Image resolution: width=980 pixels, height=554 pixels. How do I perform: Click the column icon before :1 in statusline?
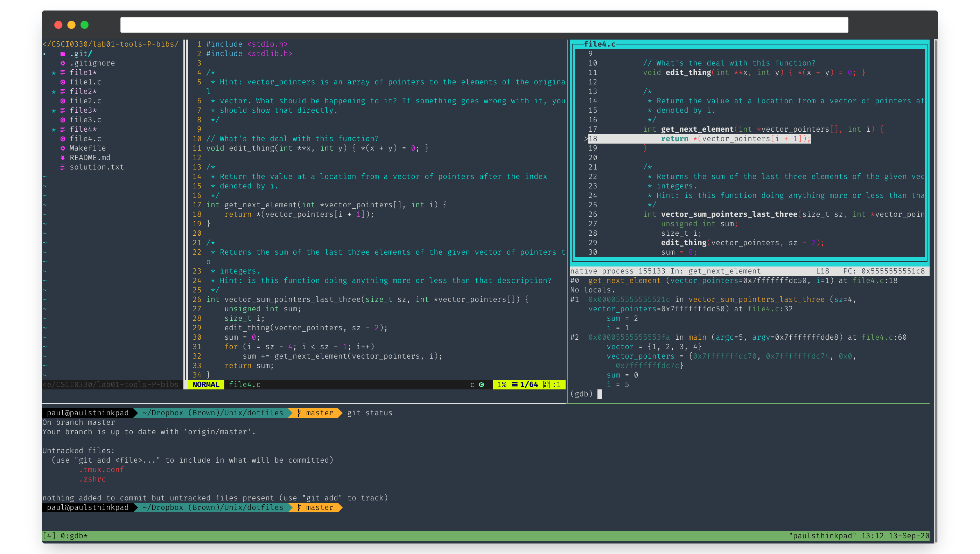(546, 385)
